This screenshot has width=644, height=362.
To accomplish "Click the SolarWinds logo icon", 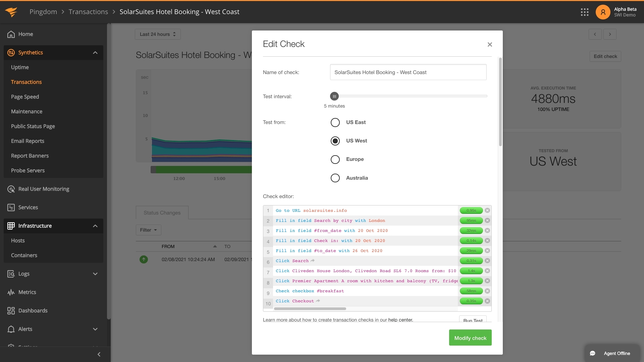I will (11, 12).
